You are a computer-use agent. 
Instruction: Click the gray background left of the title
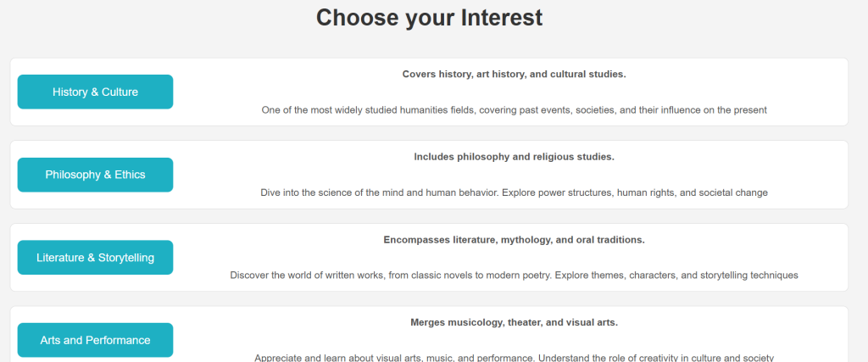(153, 21)
